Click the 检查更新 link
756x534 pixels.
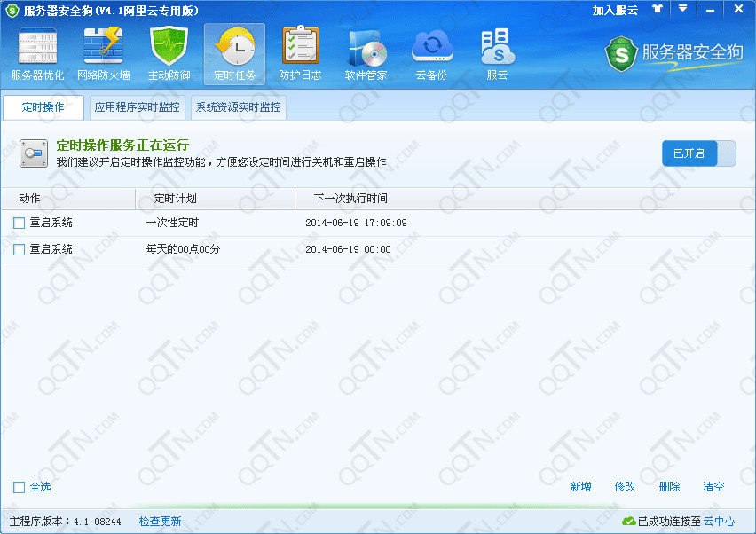tap(160, 521)
